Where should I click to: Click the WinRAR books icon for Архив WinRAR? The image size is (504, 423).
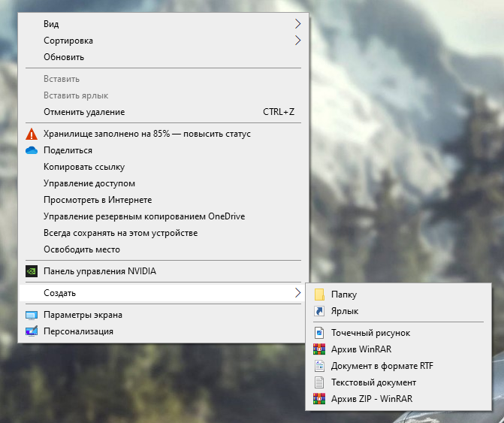pos(319,349)
